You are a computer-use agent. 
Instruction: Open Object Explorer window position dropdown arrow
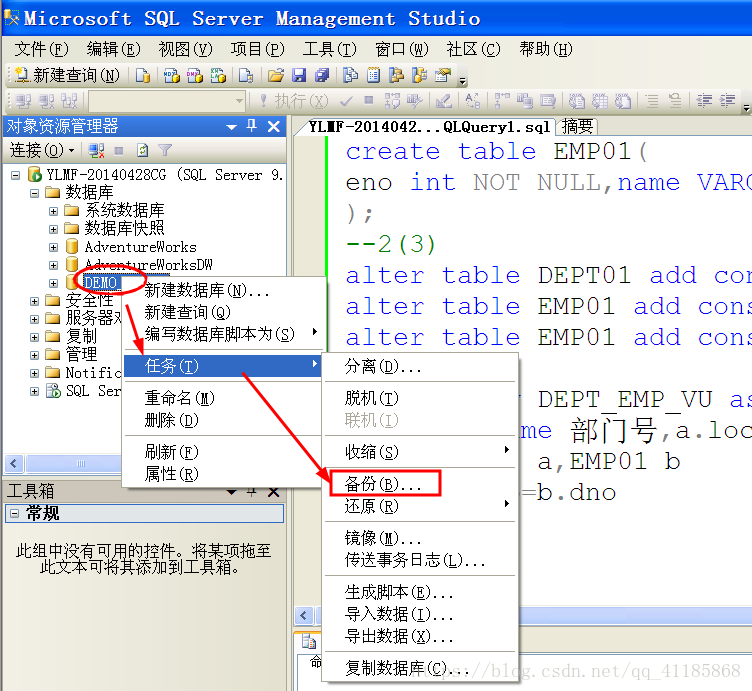click(231, 127)
